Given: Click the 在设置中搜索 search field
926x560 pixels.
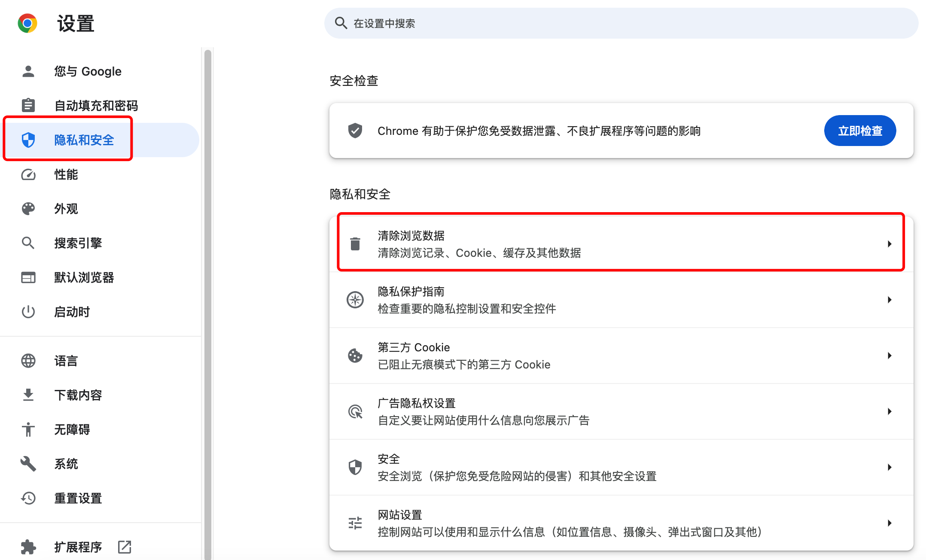Looking at the screenshot, I should point(621,23).
